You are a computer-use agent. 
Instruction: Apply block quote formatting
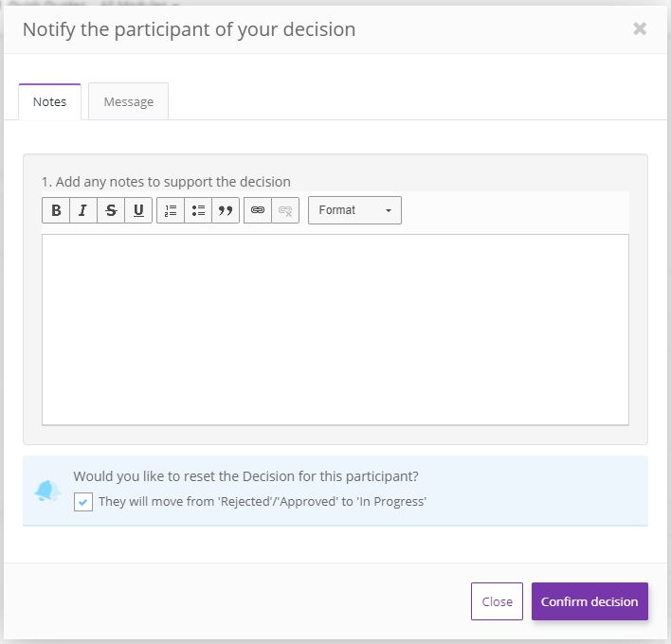click(x=226, y=210)
